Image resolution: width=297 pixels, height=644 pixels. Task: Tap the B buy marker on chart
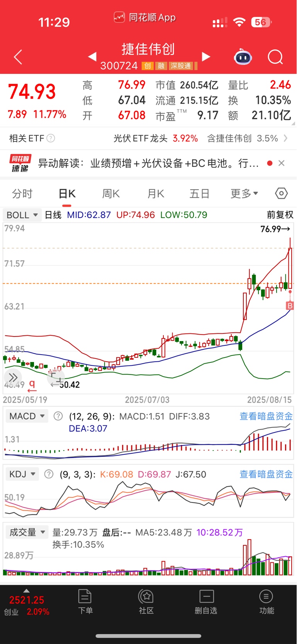[290, 306]
